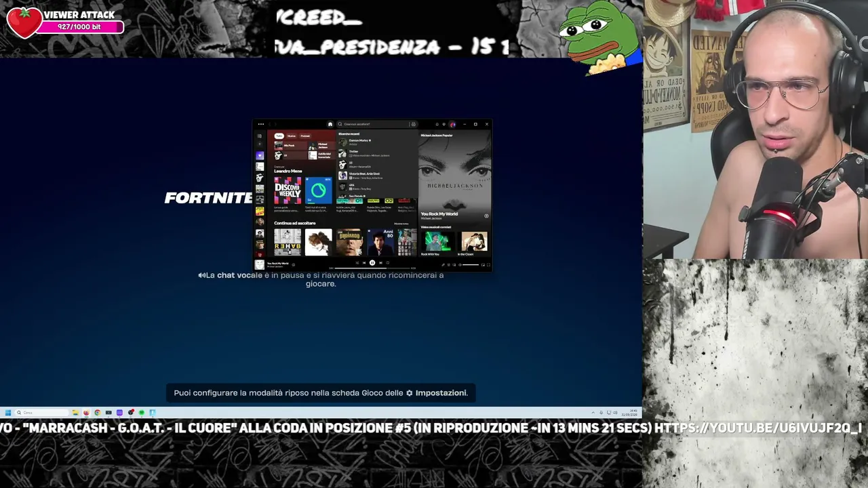Open Impostazioni from the Fortnite hint
868x488 pixels.
coord(437,393)
